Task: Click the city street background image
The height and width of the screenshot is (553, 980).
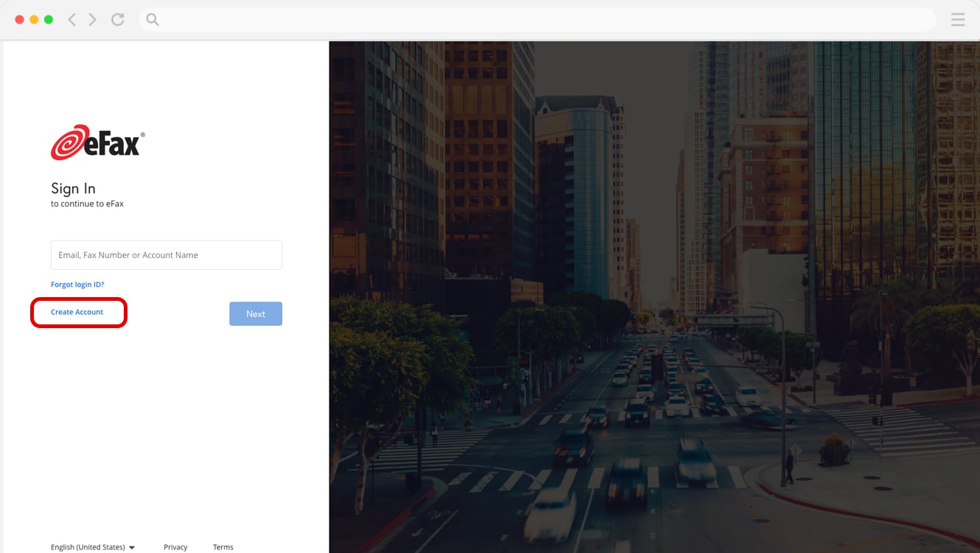Action: pyautogui.click(x=656, y=295)
